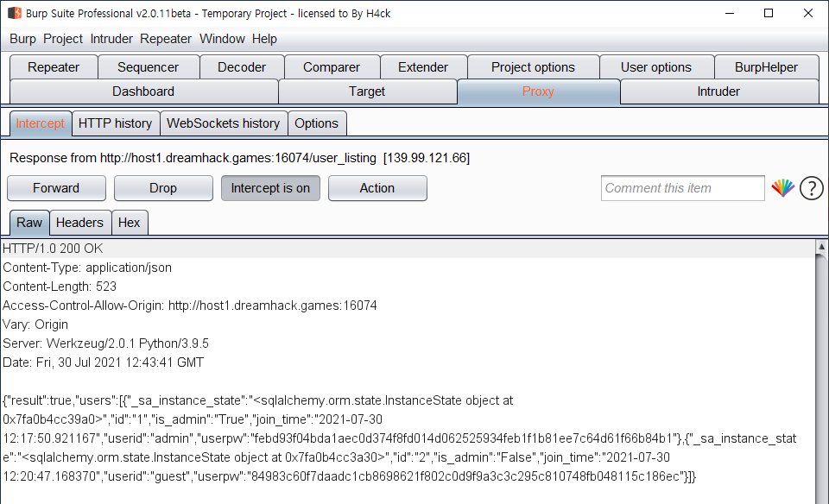
Task: Switch to the Comparer tab
Action: pos(332,67)
